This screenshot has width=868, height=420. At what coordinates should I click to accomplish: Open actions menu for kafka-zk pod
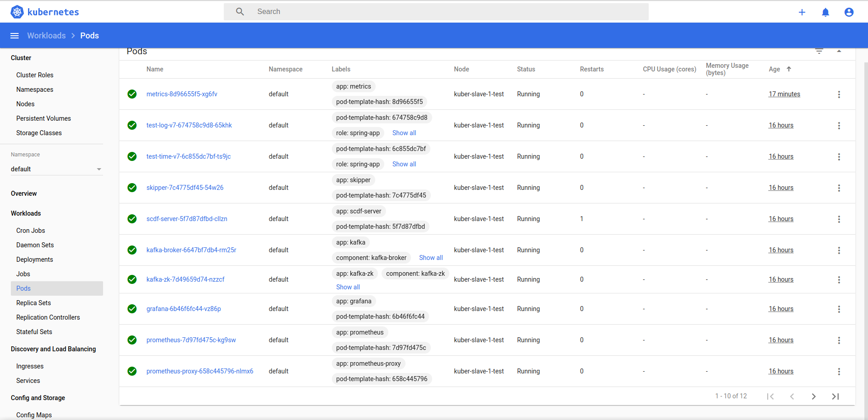coord(839,280)
